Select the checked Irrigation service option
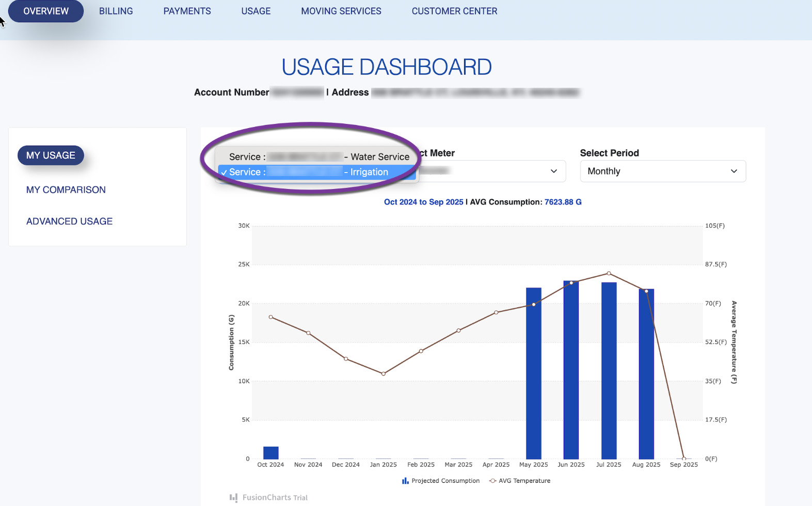Viewport: 812px width, 506px height. [316, 172]
